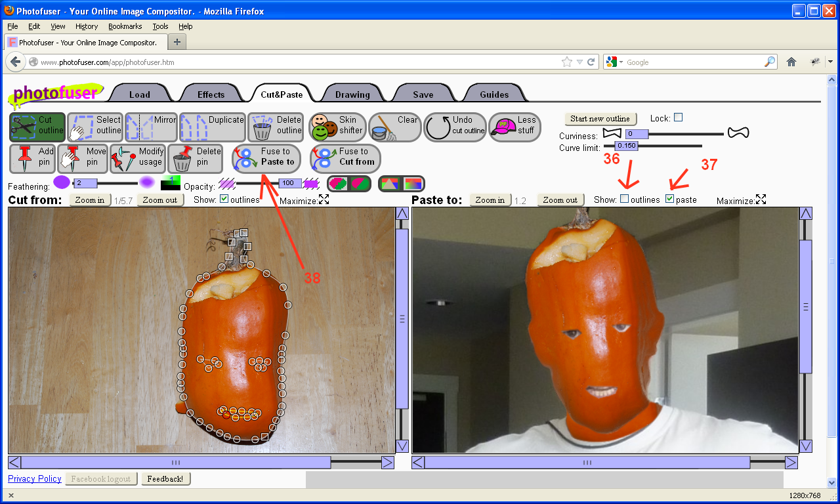Viewport: 840px width, 504px height.
Task: Click the Clear broom tool
Action: [394, 127]
